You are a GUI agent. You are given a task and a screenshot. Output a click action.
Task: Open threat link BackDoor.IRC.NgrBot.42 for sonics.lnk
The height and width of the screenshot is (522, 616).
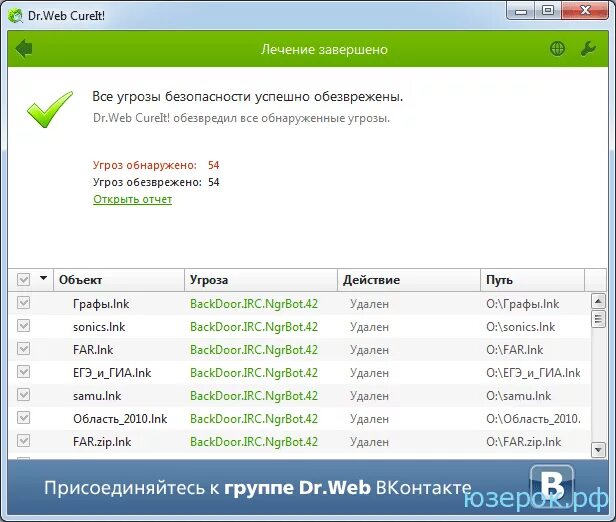click(x=254, y=327)
